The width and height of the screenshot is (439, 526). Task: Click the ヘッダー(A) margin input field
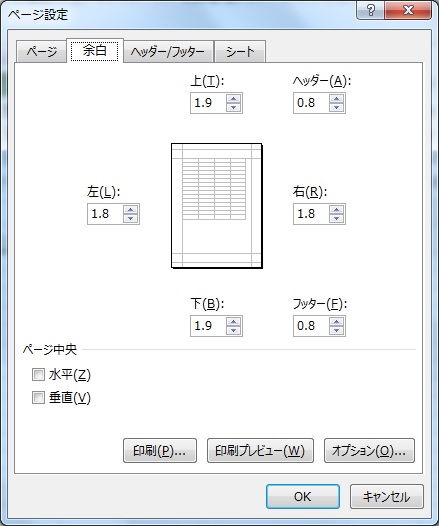point(311,103)
